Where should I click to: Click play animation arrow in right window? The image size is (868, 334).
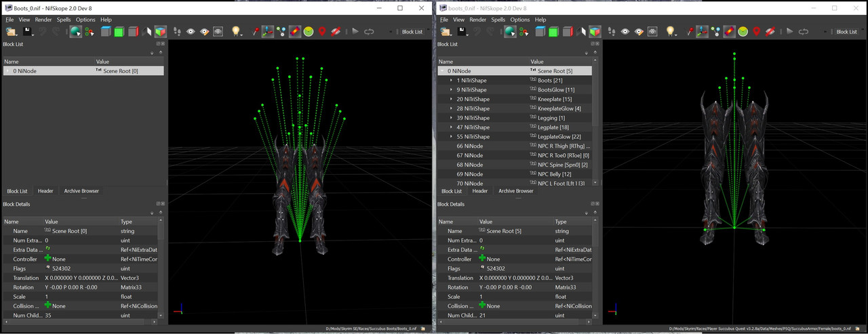(x=790, y=31)
